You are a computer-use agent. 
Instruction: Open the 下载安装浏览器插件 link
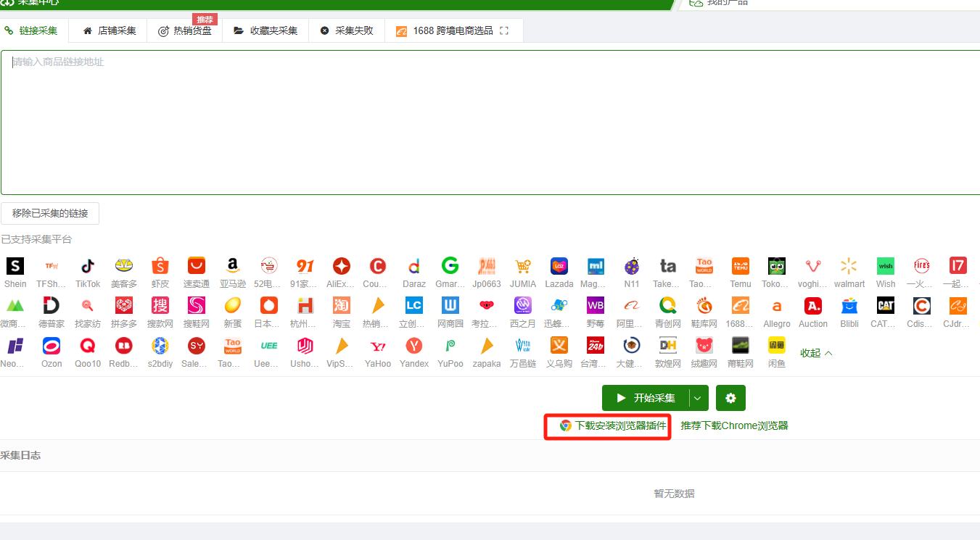[613, 425]
